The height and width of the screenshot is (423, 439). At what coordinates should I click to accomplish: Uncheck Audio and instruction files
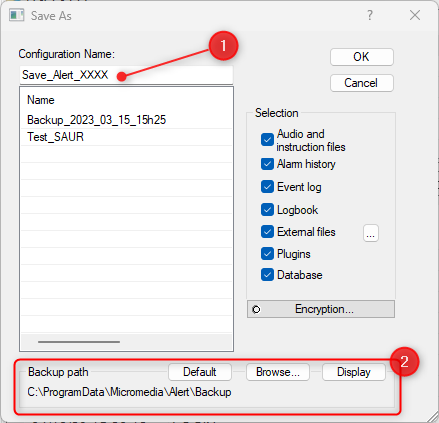[x=267, y=140]
